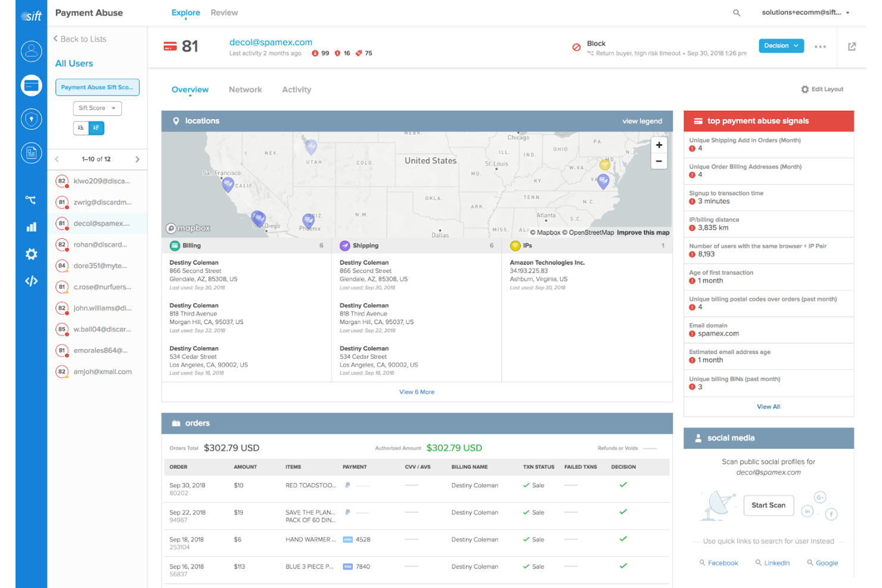Viewport: 882px width, 588px height.
Task: Switch to the Network tab
Action: [x=245, y=89]
